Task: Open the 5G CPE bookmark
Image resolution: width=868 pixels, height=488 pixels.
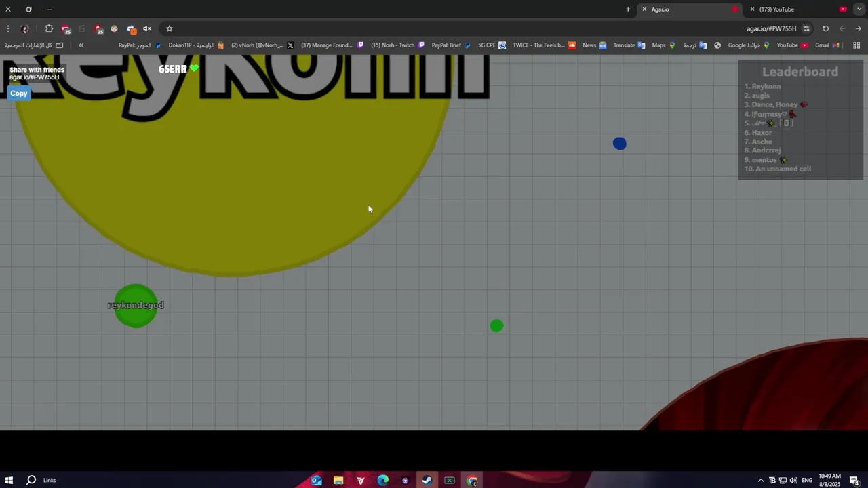Action: coord(492,45)
